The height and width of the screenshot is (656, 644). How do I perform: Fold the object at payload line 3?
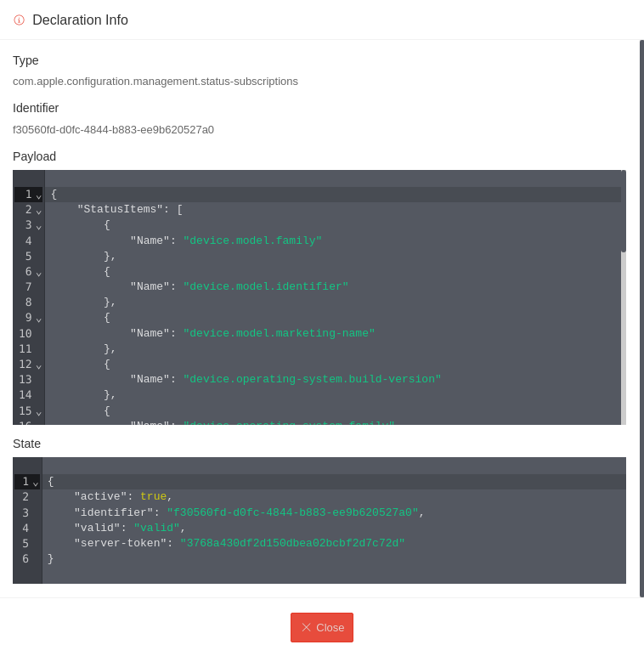(x=39, y=225)
